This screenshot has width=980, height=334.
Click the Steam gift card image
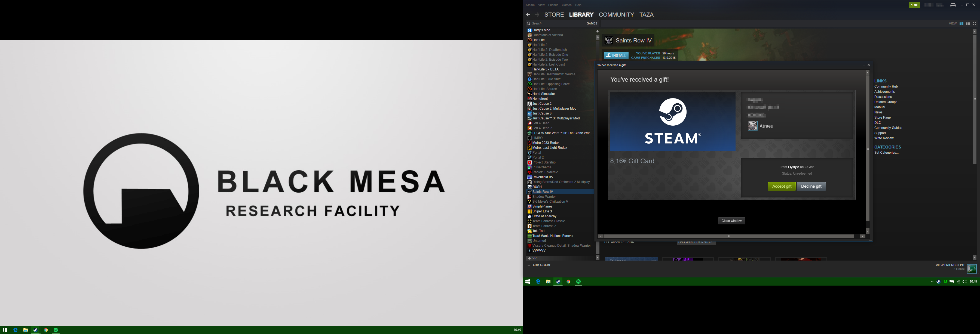tap(673, 122)
